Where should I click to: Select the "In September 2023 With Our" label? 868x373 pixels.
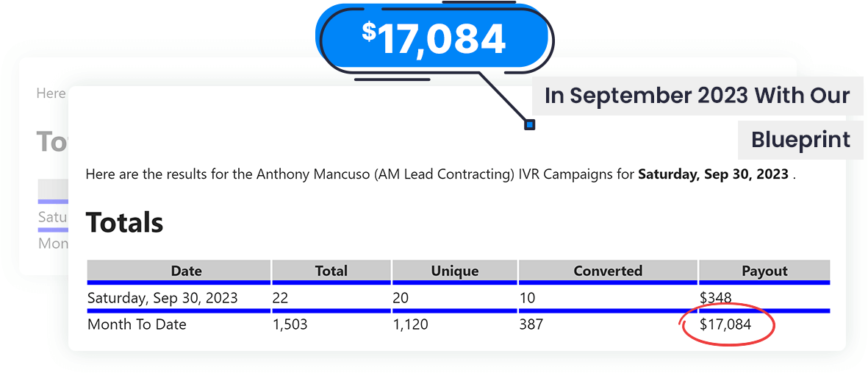pos(697,96)
